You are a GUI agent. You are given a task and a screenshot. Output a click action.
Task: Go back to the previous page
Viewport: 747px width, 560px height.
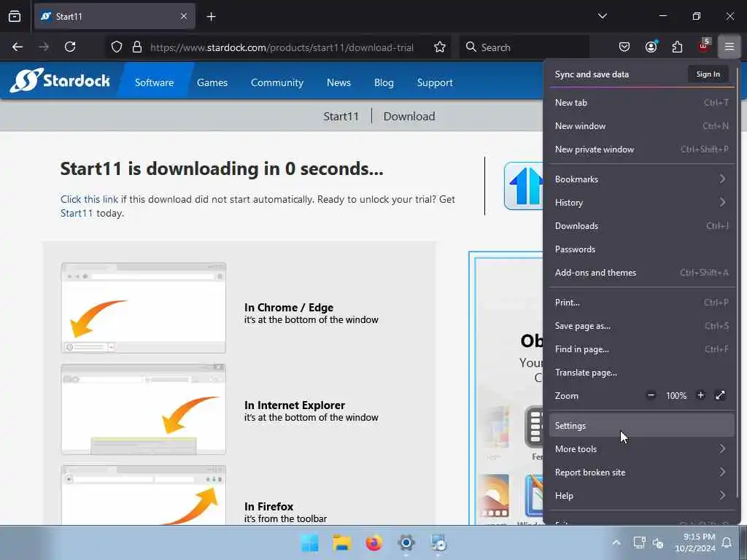(x=18, y=47)
